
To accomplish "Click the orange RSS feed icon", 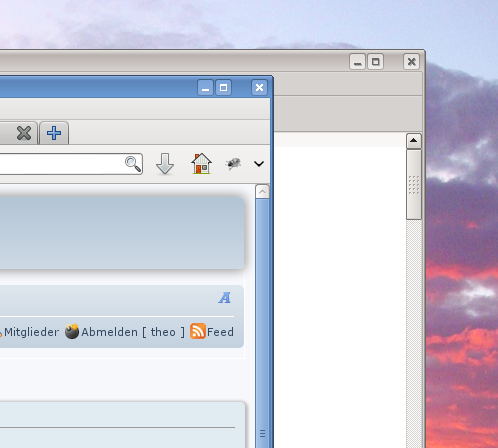I will point(198,331).
